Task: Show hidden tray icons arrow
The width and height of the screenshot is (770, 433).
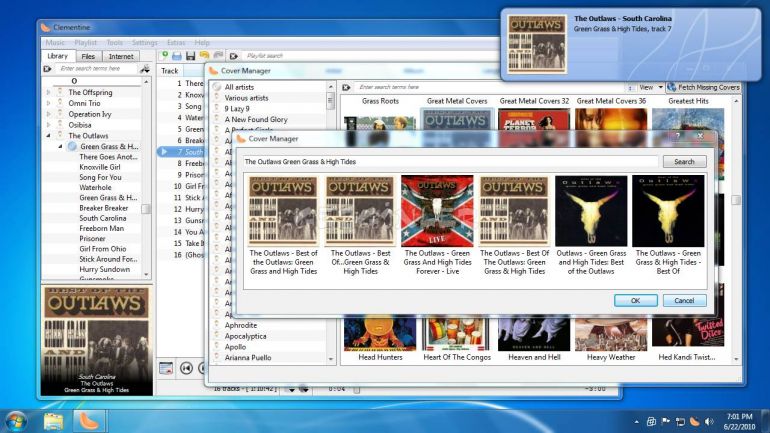Action: point(636,422)
